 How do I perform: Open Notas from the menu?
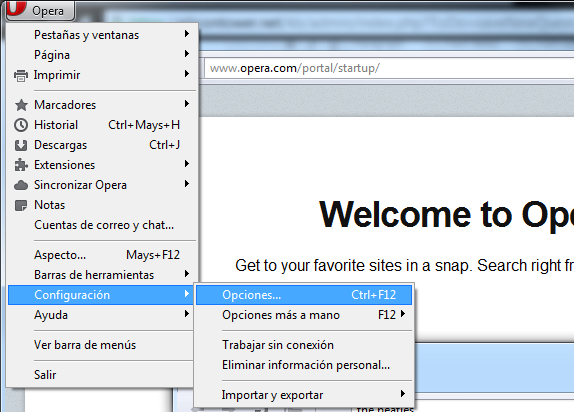[103, 205]
